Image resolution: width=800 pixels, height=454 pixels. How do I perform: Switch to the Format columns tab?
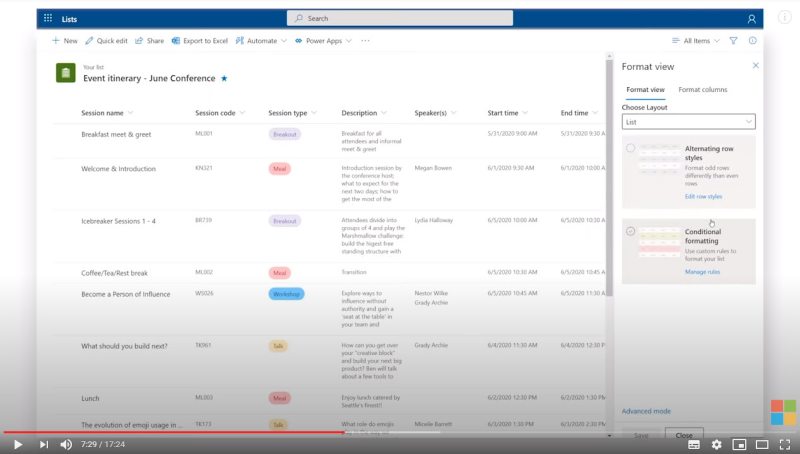click(703, 90)
